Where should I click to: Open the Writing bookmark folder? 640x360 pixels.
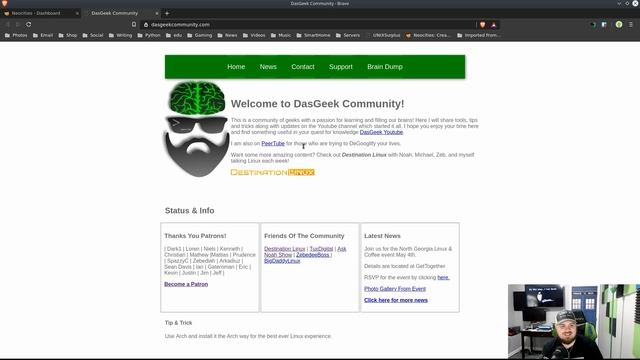click(120, 36)
